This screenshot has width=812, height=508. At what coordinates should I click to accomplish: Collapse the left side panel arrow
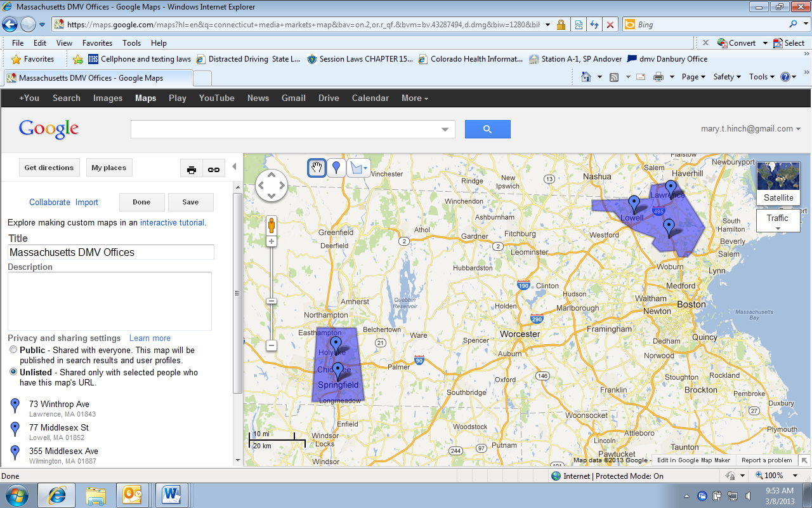(x=234, y=166)
